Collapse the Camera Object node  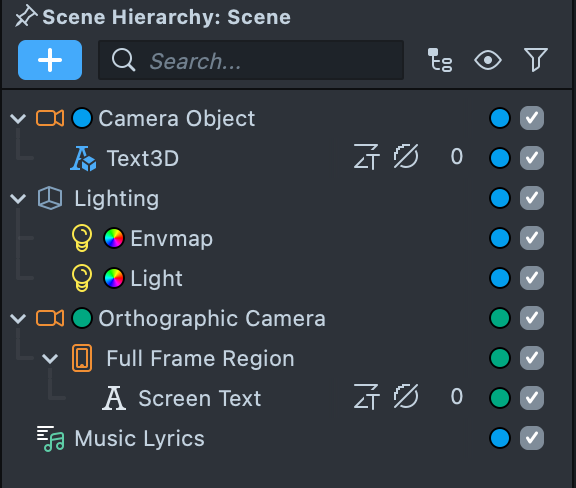point(18,119)
